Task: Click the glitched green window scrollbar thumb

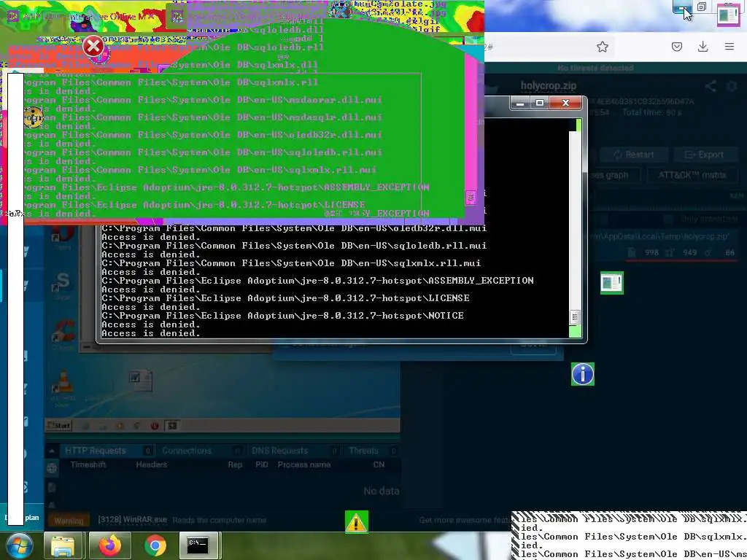Action: [471, 197]
